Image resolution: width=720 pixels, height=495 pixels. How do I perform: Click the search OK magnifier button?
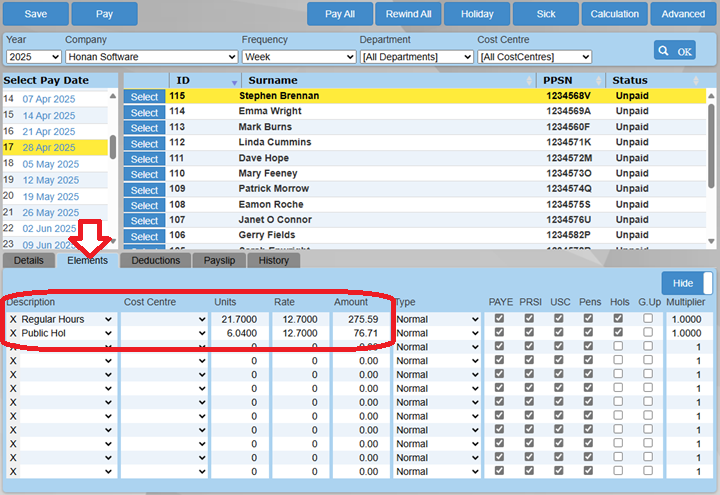click(675, 50)
